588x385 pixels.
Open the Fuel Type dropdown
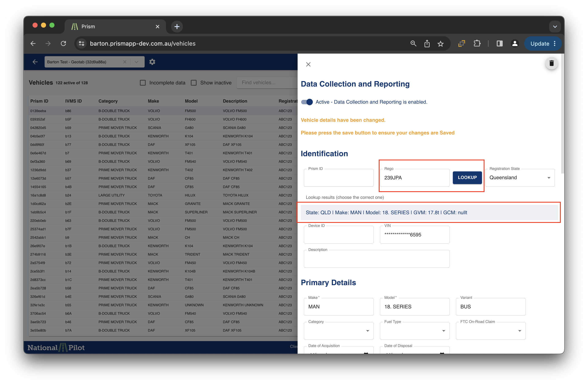(x=414, y=331)
